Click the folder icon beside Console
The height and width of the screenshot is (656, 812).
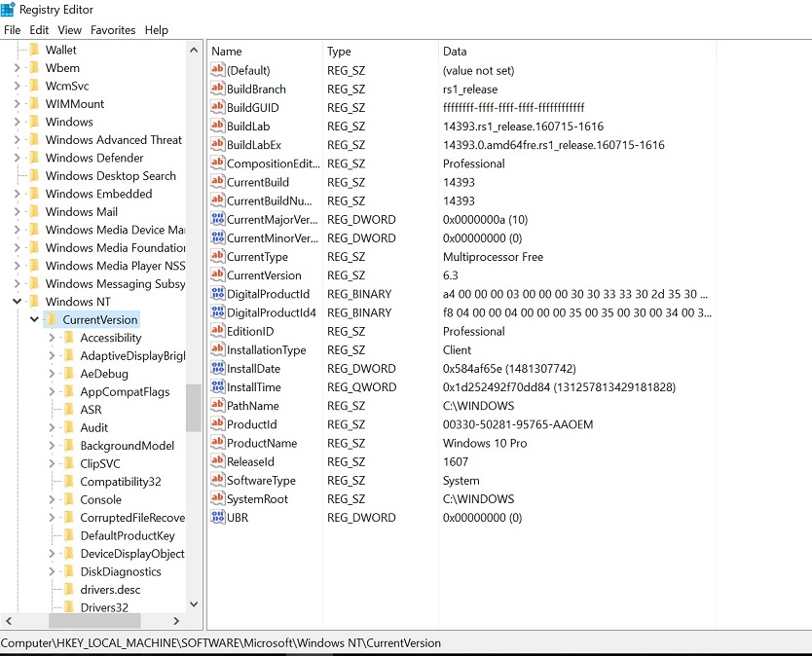(69, 499)
